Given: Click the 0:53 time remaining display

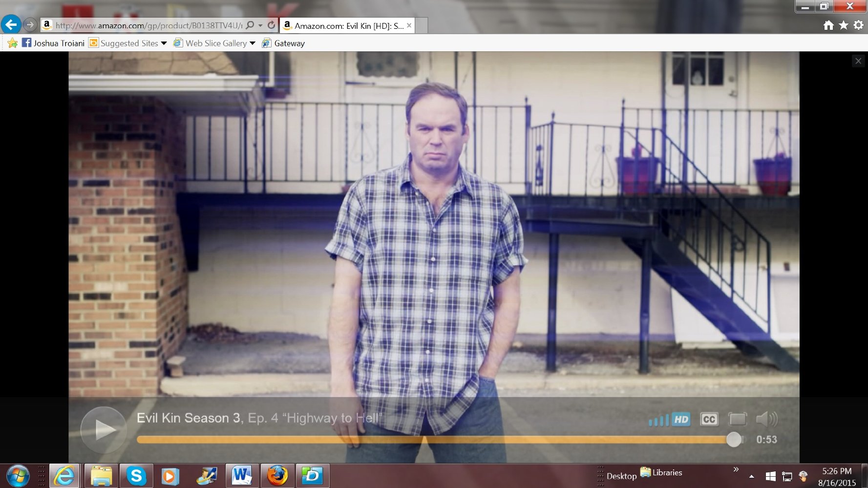Looking at the screenshot, I should pos(766,440).
